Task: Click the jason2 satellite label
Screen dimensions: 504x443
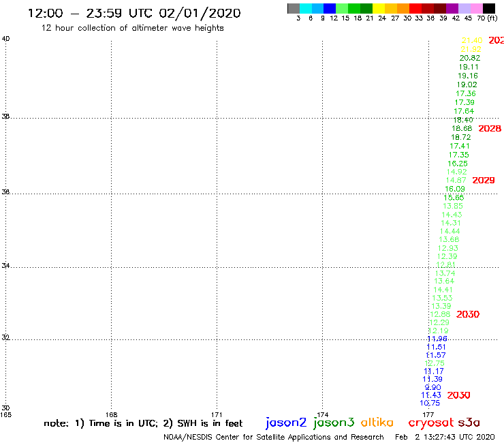Action: pyautogui.click(x=286, y=423)
